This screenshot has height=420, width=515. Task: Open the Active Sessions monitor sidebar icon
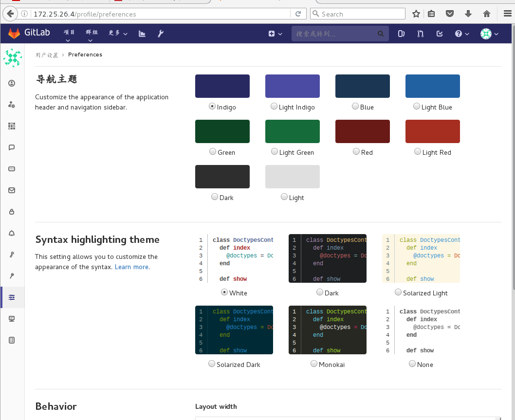pos(12,319)
